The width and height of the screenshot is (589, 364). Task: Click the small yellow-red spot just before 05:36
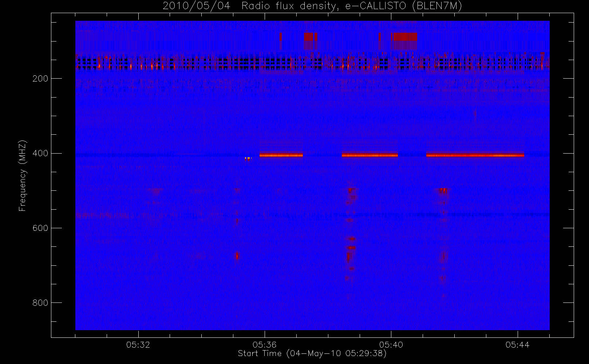click(x=248, y=158)
